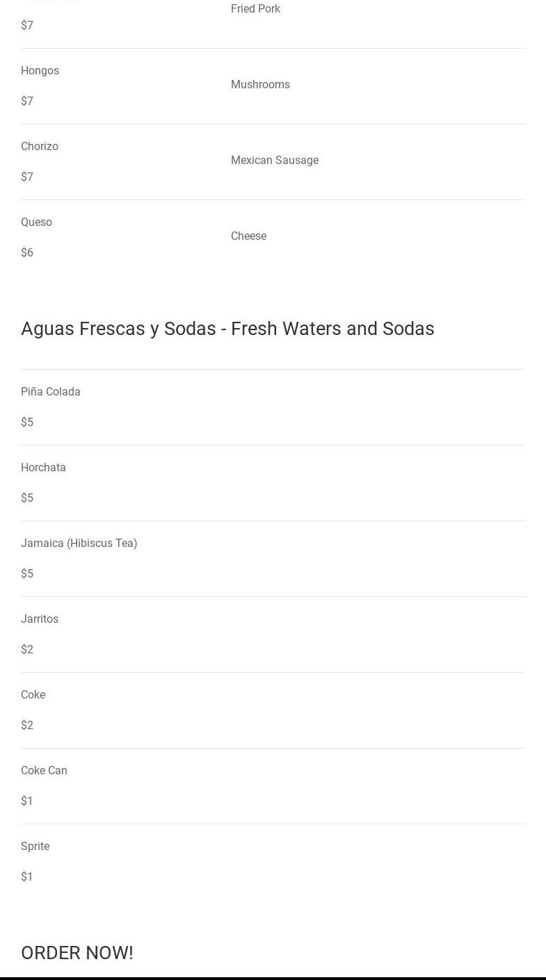This screenshot has height=980, width=546.
Task: Click the ORDER NOW! heading
Action: point(77,953)
